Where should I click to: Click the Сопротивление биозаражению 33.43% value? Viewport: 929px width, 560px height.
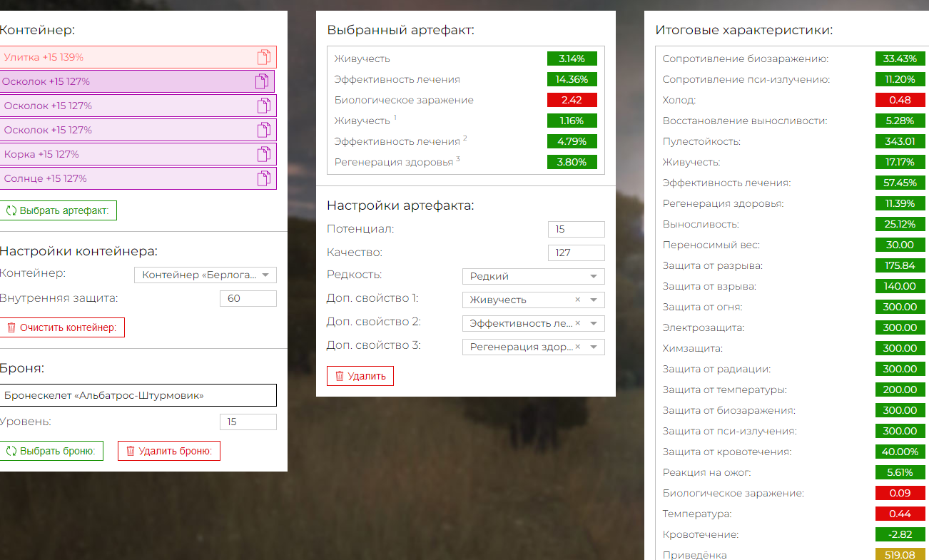900,59
